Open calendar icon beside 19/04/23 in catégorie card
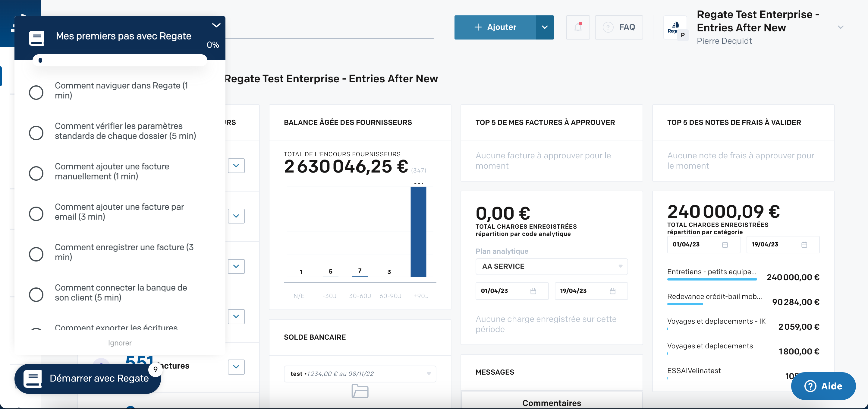 click(804, 244)
